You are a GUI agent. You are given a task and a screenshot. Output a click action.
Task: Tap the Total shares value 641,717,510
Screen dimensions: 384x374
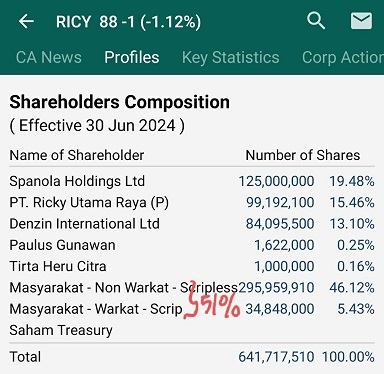click(276, 357)
